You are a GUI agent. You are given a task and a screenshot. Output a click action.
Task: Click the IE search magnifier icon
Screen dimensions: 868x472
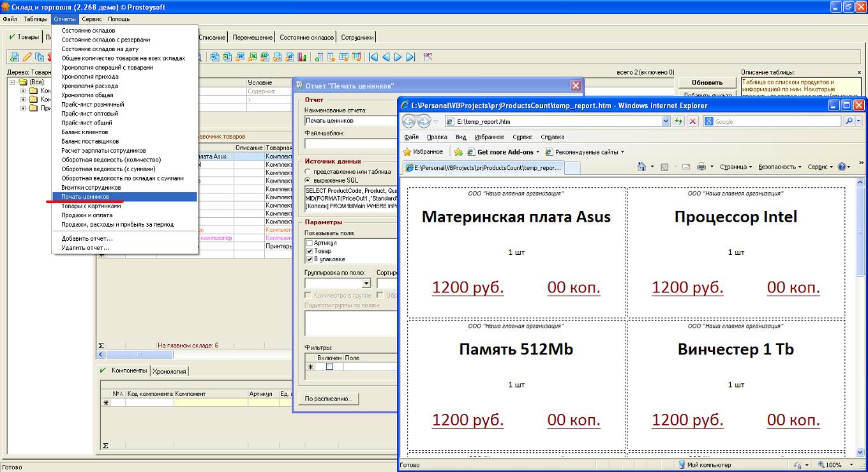(x=849, y=121)
